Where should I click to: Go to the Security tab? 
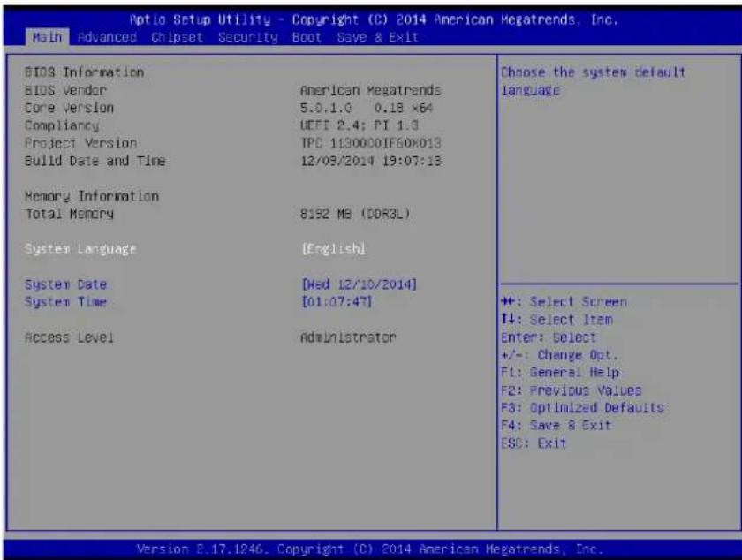pos(247,37)
